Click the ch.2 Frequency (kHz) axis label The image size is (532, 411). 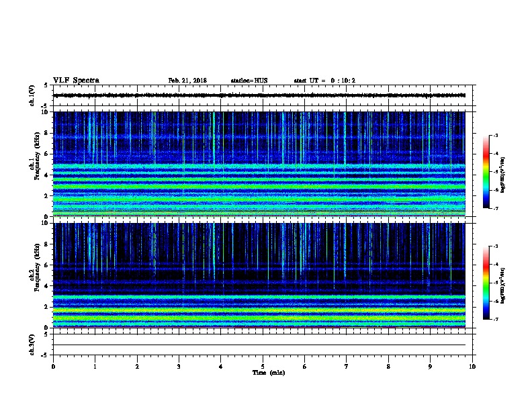(34, 267)
